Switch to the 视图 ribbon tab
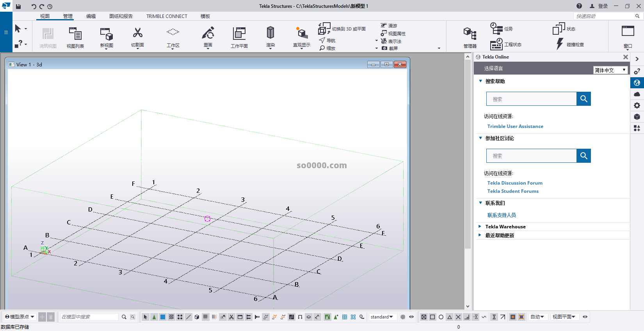This screenshot has height=331, width=644. coord(45,16)
